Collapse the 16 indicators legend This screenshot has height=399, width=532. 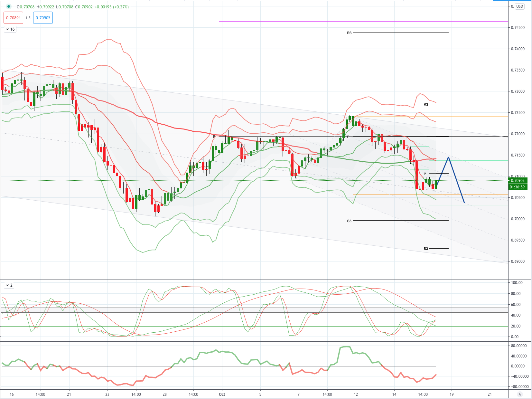pyautogui.click(x=10, y=29)
